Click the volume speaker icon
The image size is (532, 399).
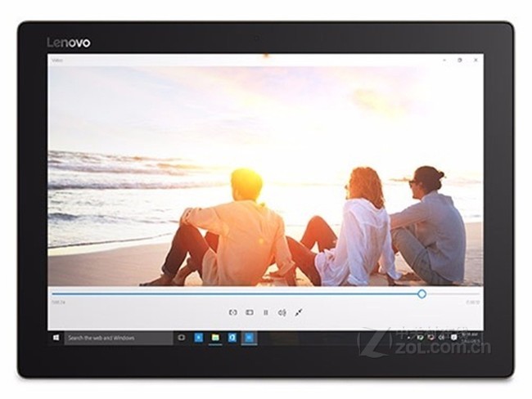(282, 312)
